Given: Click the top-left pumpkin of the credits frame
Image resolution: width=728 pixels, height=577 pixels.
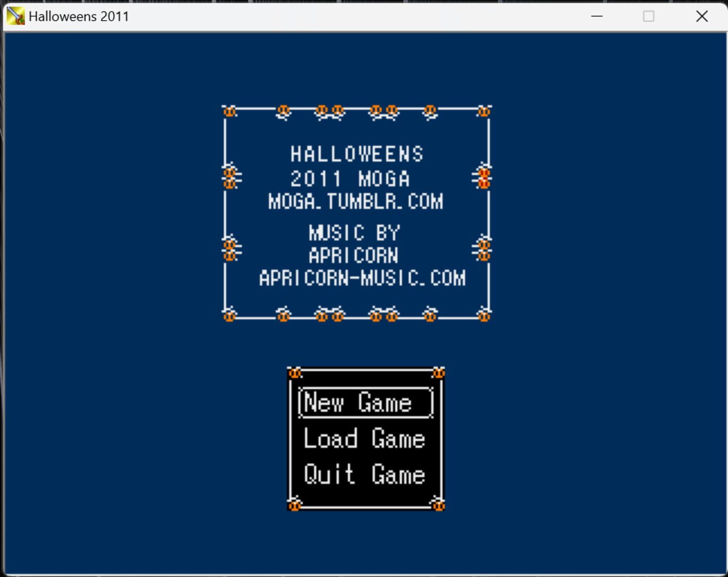Looking at the screenshot, I should pos(230,111).
